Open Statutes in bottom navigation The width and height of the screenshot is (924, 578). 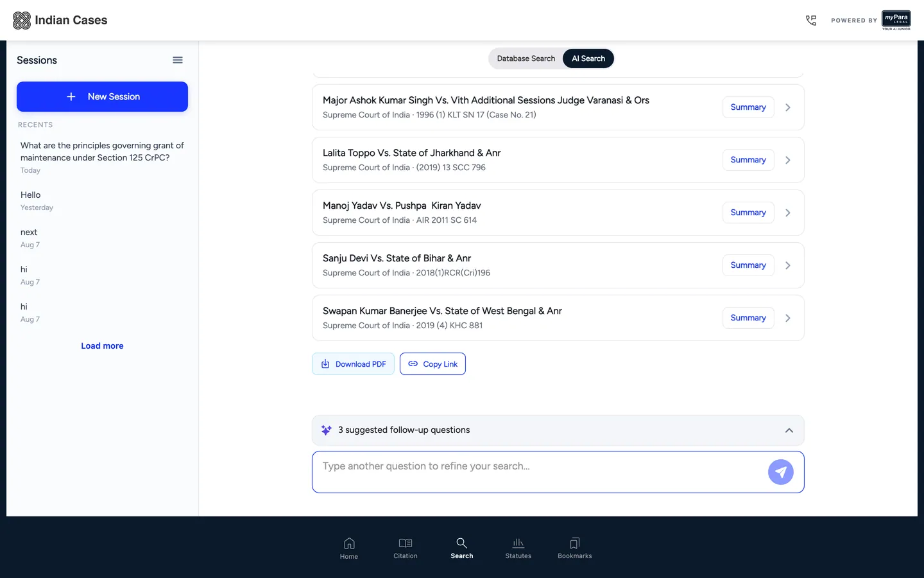[518, 548]
